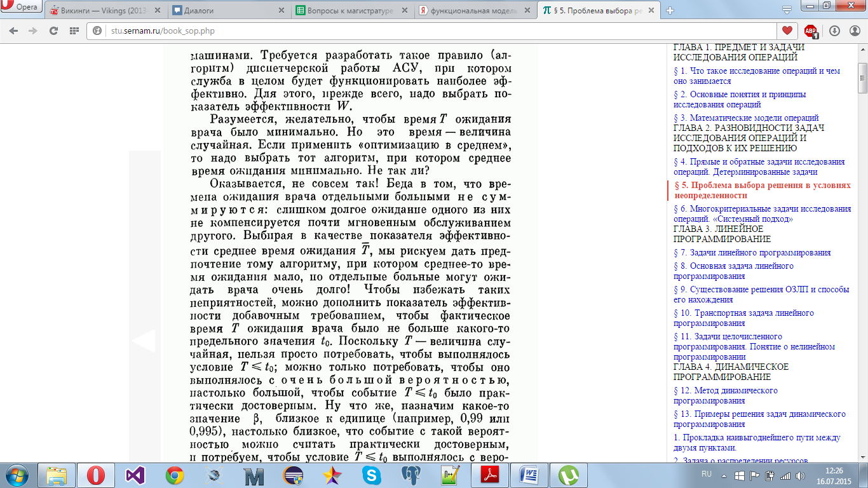This screenshot has height=488, width=868.
Task: Click heading ГЛАВА 3. ЛИНЕЙНОЕ ПРОГРАММИРОВАНИЕ
Action: [x=722, y=234]
